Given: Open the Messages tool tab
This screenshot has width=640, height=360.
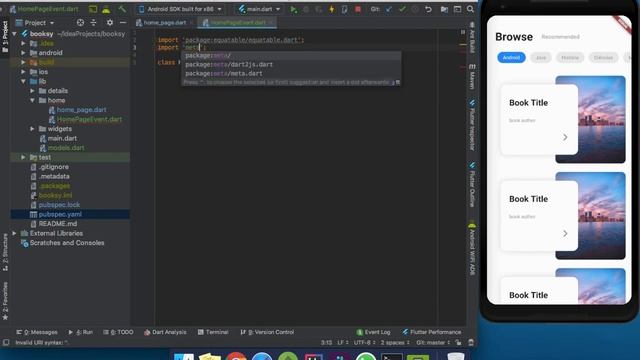Looking at the screenshot, I should [37, 332].
